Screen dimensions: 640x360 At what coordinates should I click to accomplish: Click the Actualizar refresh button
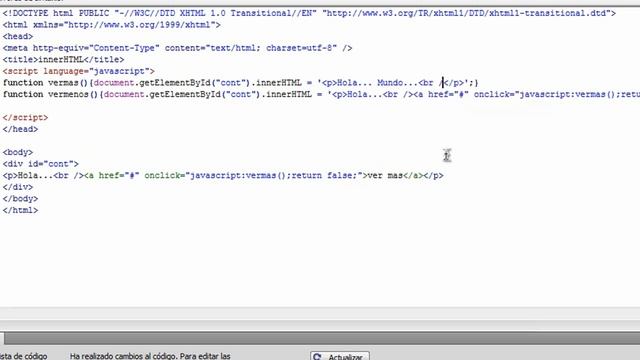point(340,356)
